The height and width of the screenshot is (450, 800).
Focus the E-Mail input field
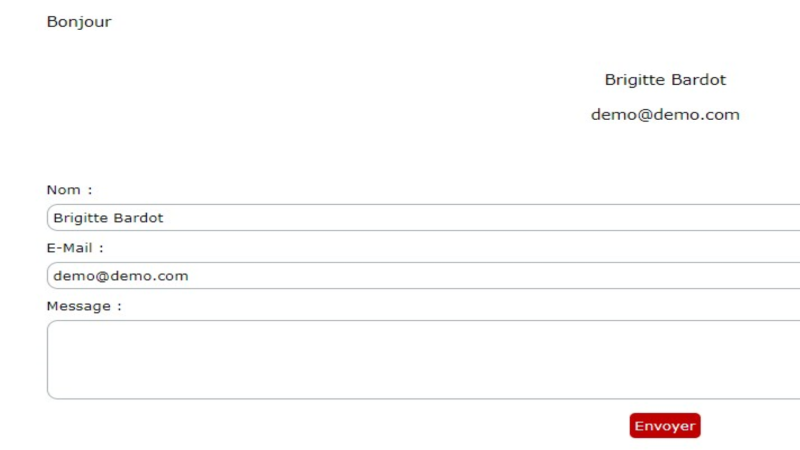pyautogui.click(x=423, y=276)
